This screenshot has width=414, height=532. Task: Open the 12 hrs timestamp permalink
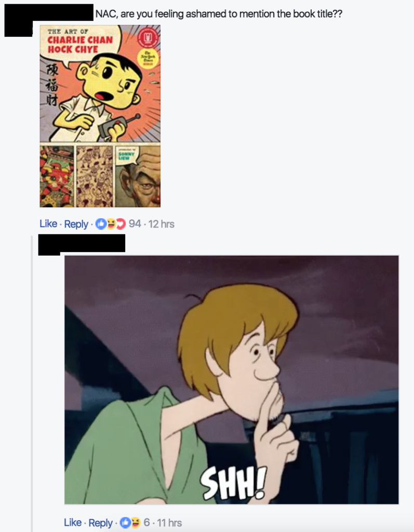click(162, 224)
